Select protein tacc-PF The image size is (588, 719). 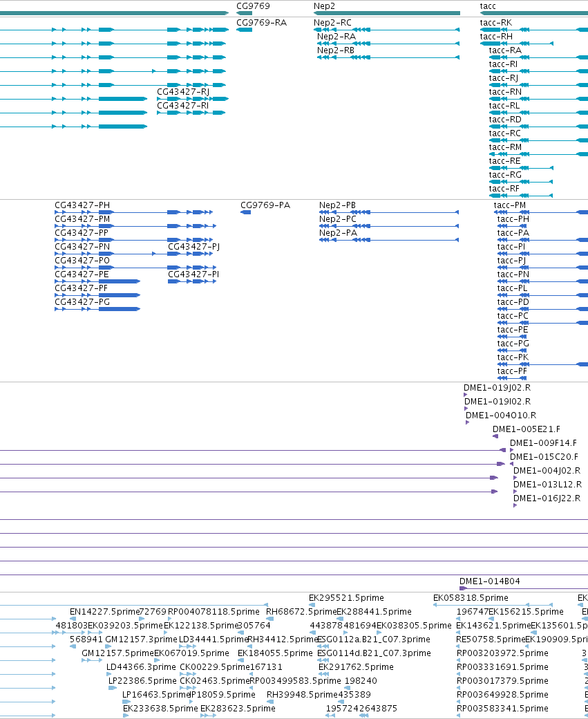pyautogui.click(x=513, y=371)
